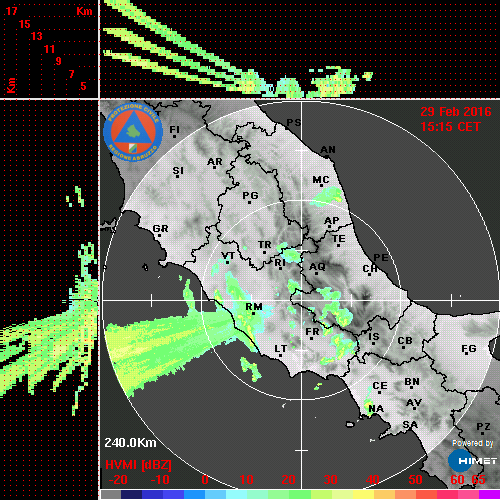Click the 'TR' city label

point(265,245)
